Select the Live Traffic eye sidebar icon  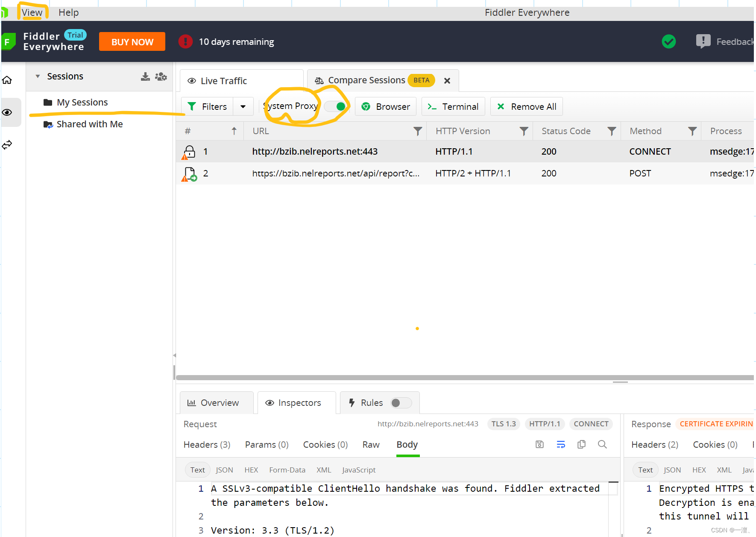pos(7,112)
